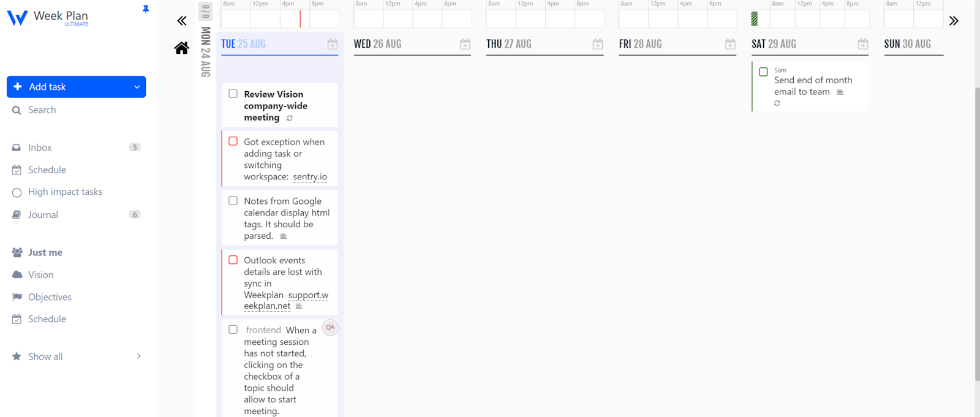Image resolution: width=980 pixels, height=417 pixels.
Task: Click add-to-calendar icon for Fri 28 Aug
Action: tap(730, 44)
